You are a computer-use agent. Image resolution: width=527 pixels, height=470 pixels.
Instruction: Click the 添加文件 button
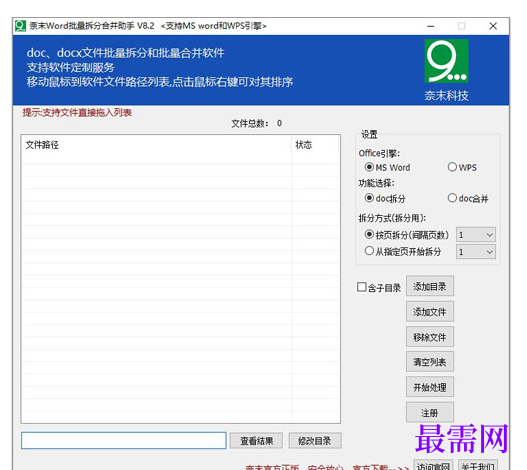pos(430,312)
